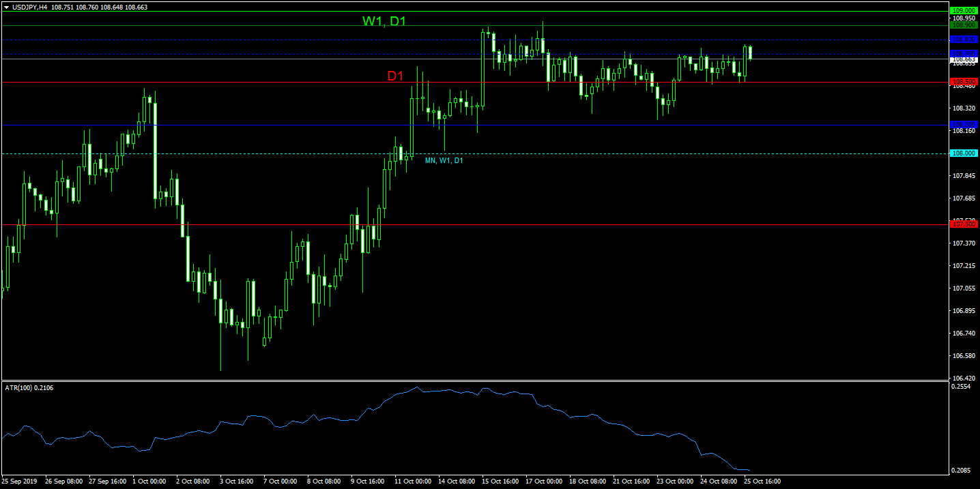Click the 107.055 value on price scale
This screenshot has height=489, width=980.
click(x=962, y=288)
